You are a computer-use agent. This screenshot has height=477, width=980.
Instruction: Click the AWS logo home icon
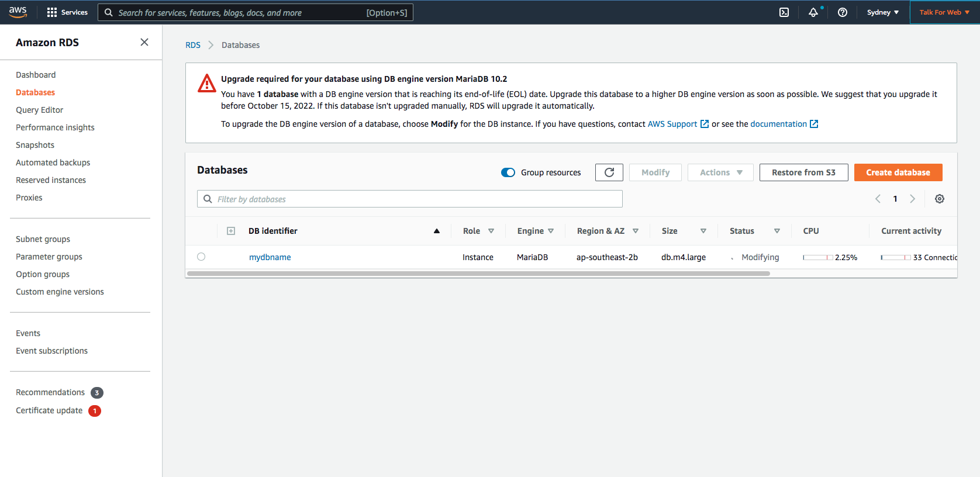[x=18, y=12]
